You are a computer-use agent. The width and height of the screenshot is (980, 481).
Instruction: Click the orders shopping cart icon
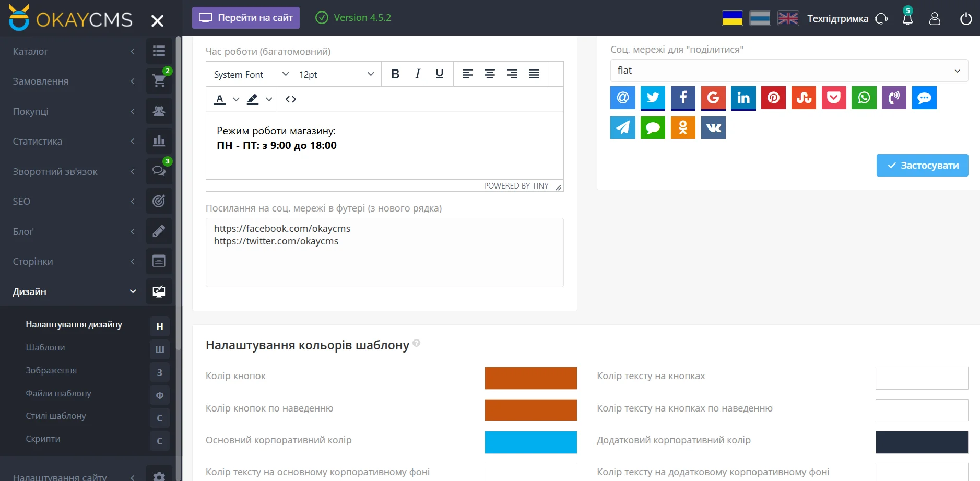click(159, 81)
